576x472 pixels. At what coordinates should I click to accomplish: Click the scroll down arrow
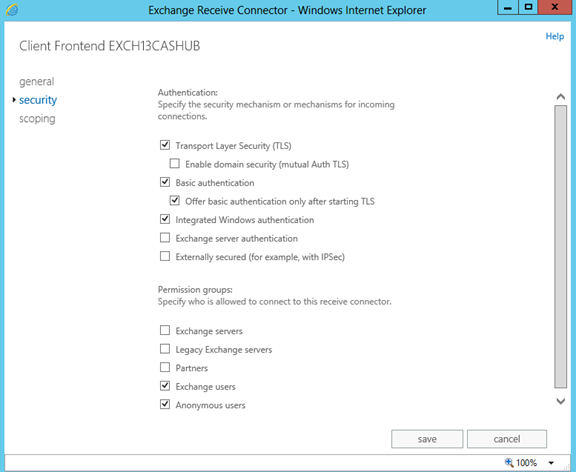pos(561,401)
